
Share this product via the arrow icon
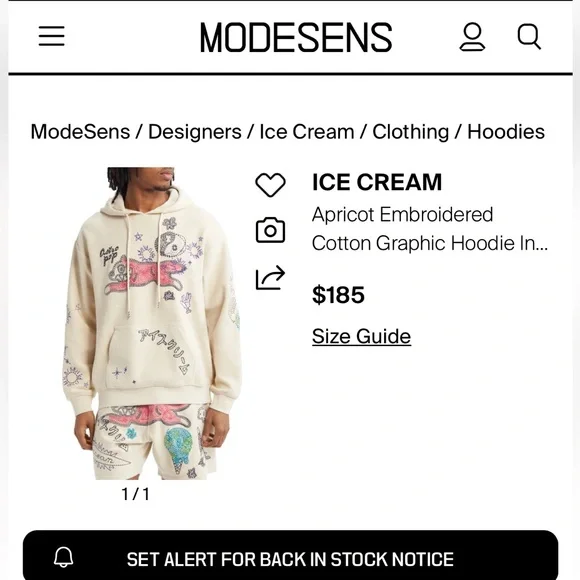point(270,277)
